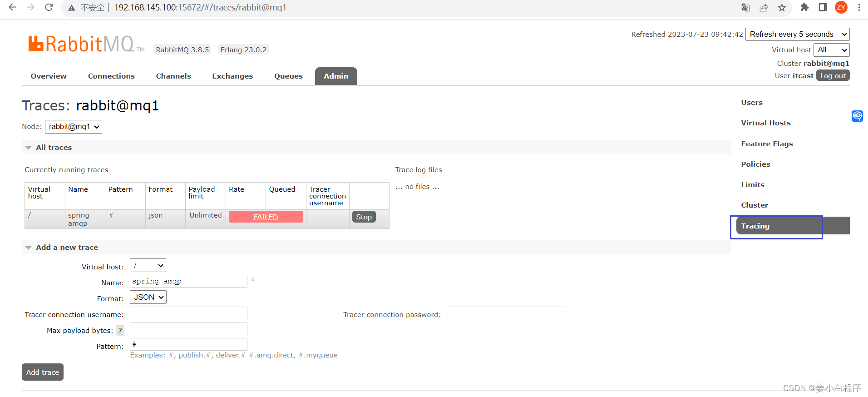Click the Log out button
This screenshot has width=868, height=397.
pos(833,76)
